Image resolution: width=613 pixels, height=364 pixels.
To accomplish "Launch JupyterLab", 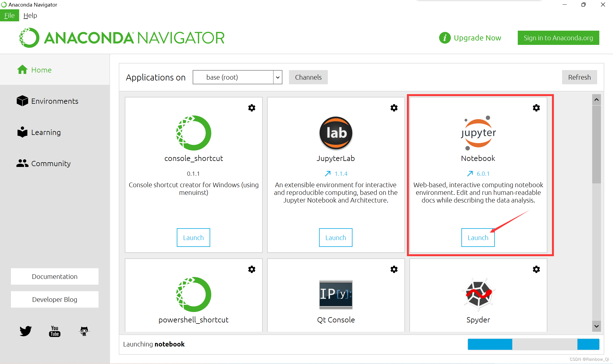I will [336, 238].
